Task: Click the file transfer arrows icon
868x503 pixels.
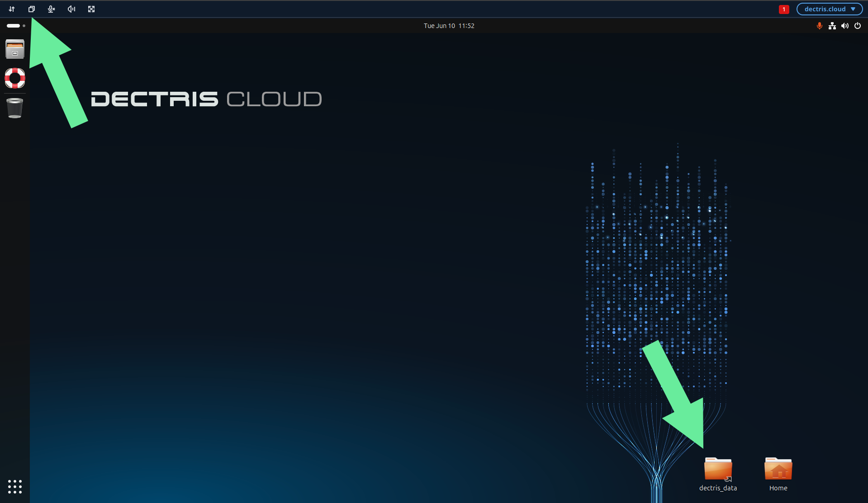Action: [12, 9]
